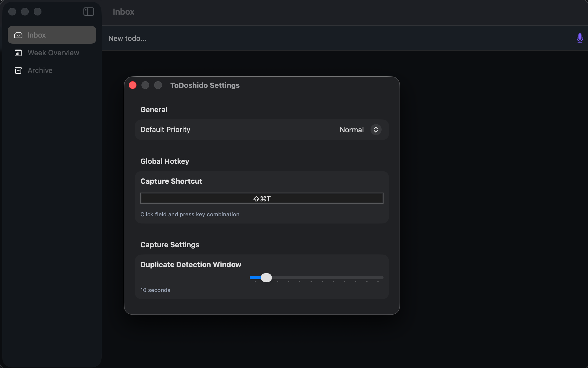The height and width of the screenshot is (368, 588).
Task: Start voice input with microphone icon
Action: pos(580,38)
